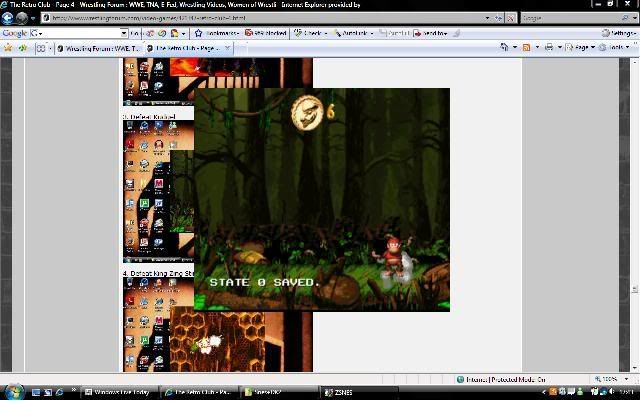640x401 pixels.
Task: Click the Windows Start orb
Action: [x=14, y=392]
